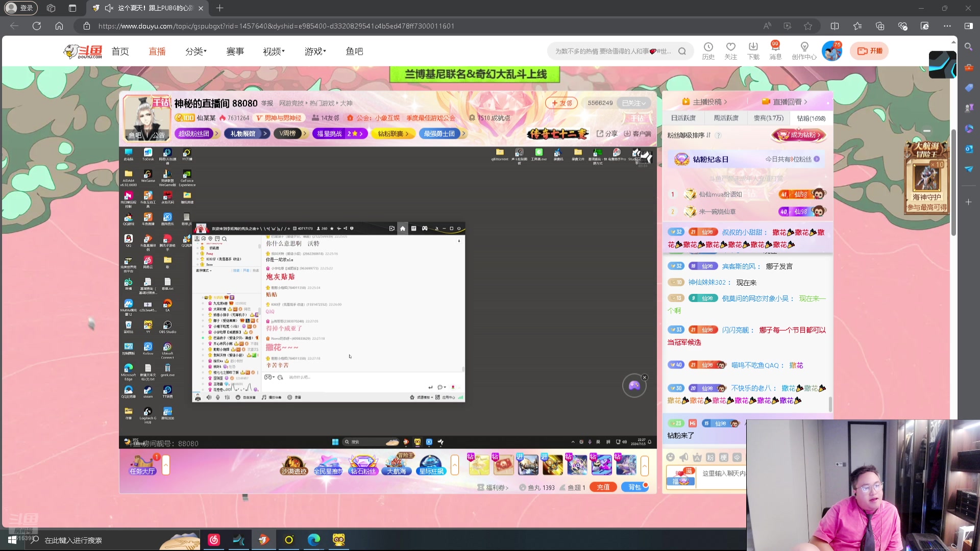
Task: Click the Douyu search input box
Action: coord(612,51)
